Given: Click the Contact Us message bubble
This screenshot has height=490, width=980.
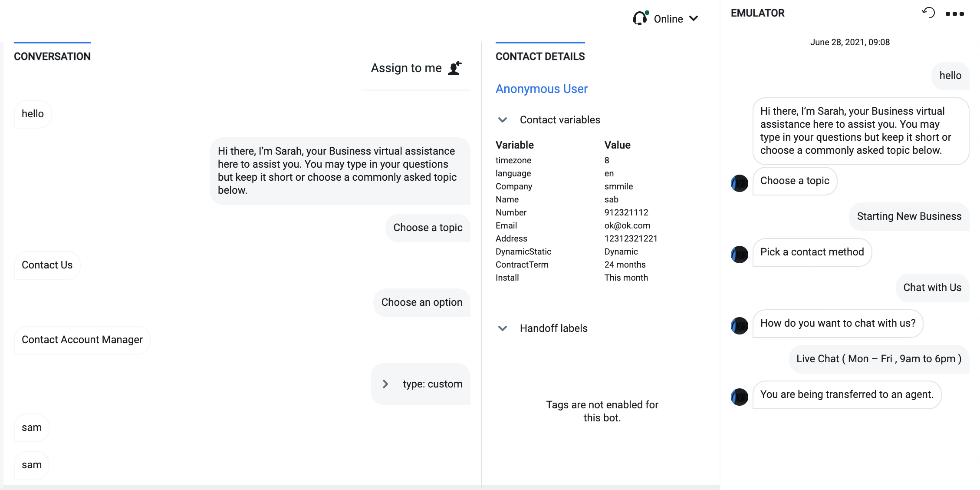Looking at the screenshot, I should (47, 265).
